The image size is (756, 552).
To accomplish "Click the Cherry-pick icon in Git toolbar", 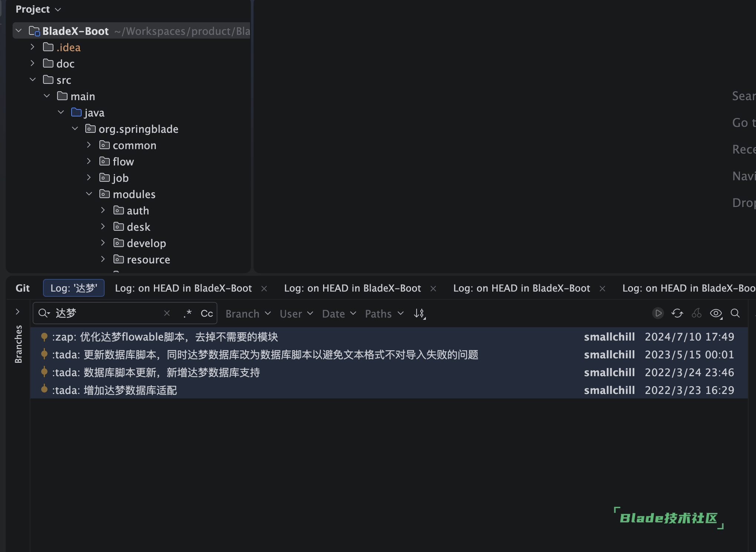I will click(697, 313).
